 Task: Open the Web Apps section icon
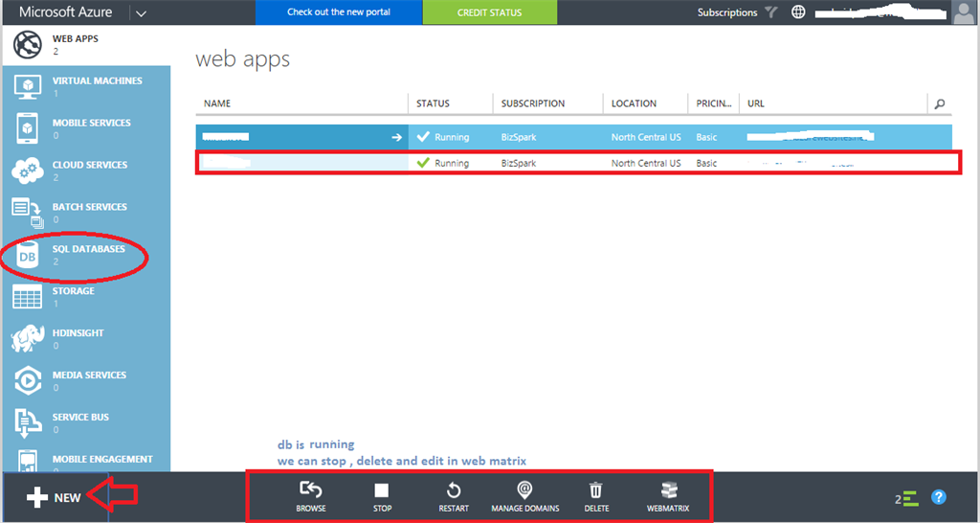coord(28,45)
